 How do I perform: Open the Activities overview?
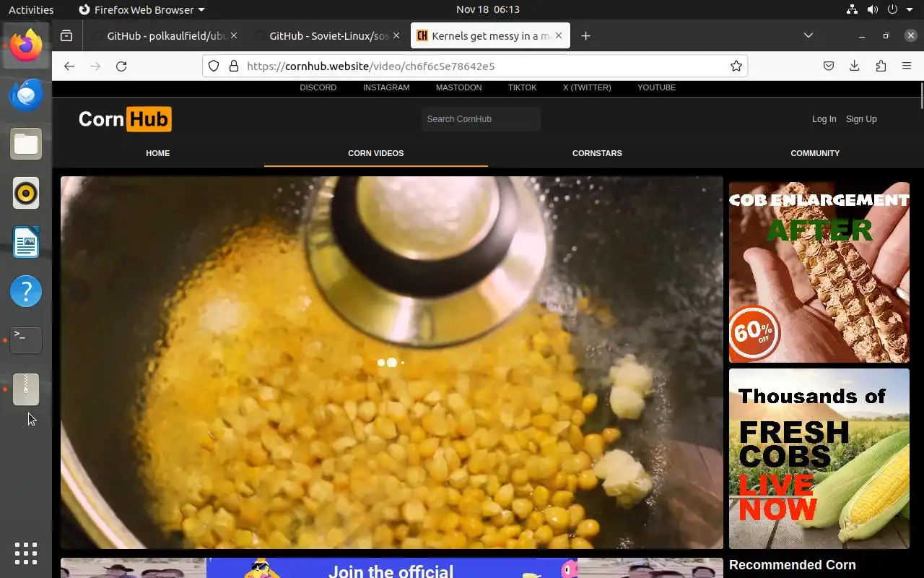tap(31, 9)
